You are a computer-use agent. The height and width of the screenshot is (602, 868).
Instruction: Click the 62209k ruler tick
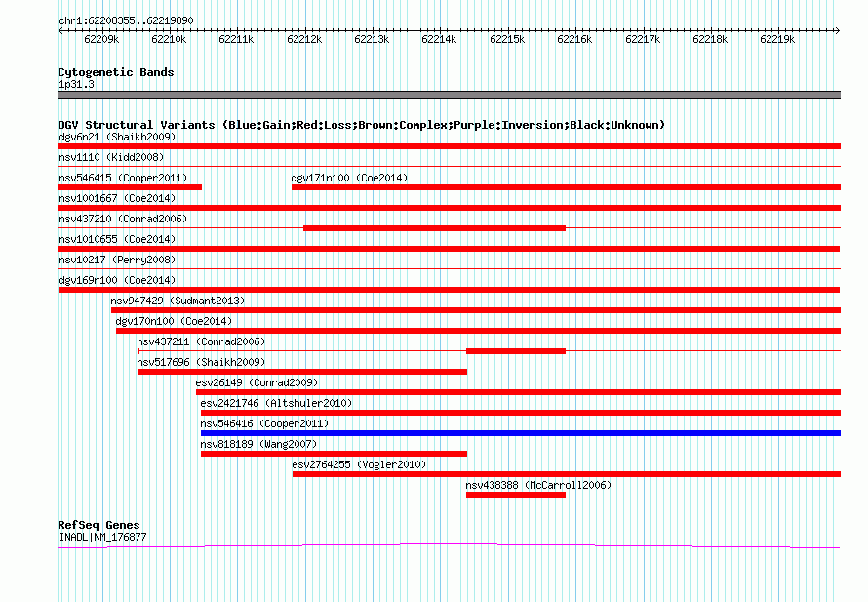tap(101, 39)
